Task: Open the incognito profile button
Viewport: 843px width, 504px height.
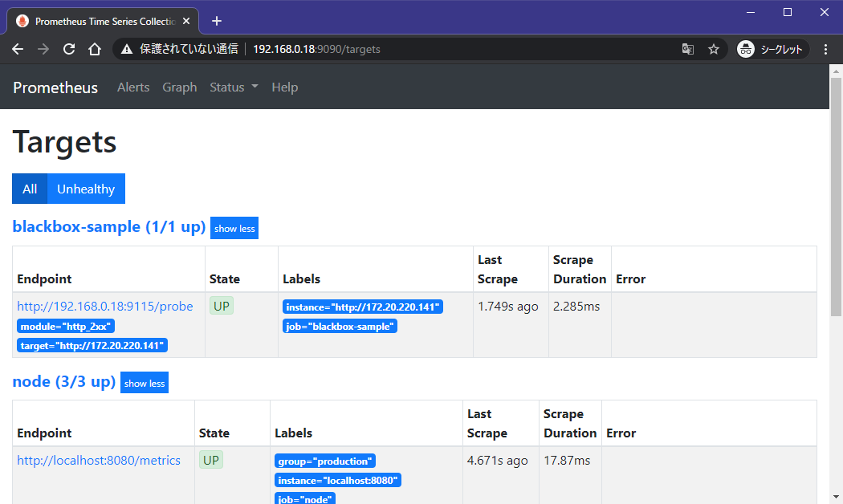Action: pyautogui.click(x=771, y=50)
